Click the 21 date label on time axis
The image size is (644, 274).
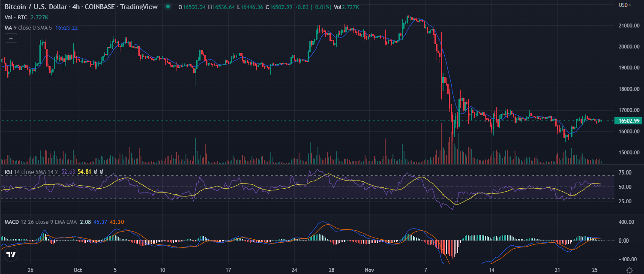click(x=557, y=271)
